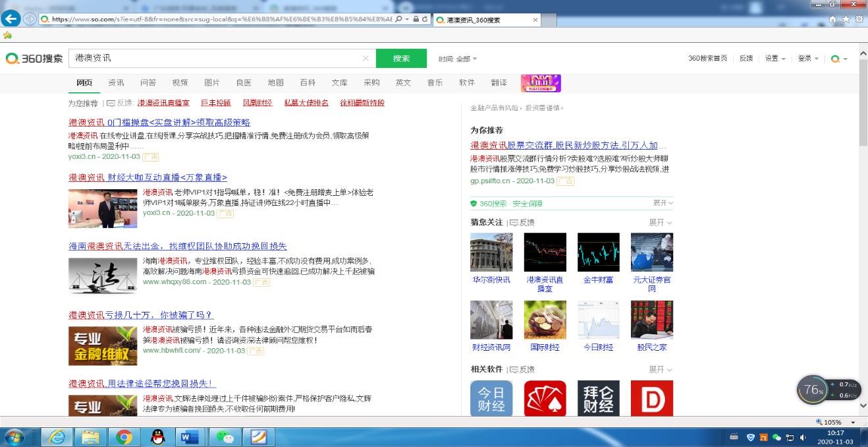Viewport: 868px width, 447px height.
Task: Open Google Chrome from the taskbar
Action: (x=124, y=437)
